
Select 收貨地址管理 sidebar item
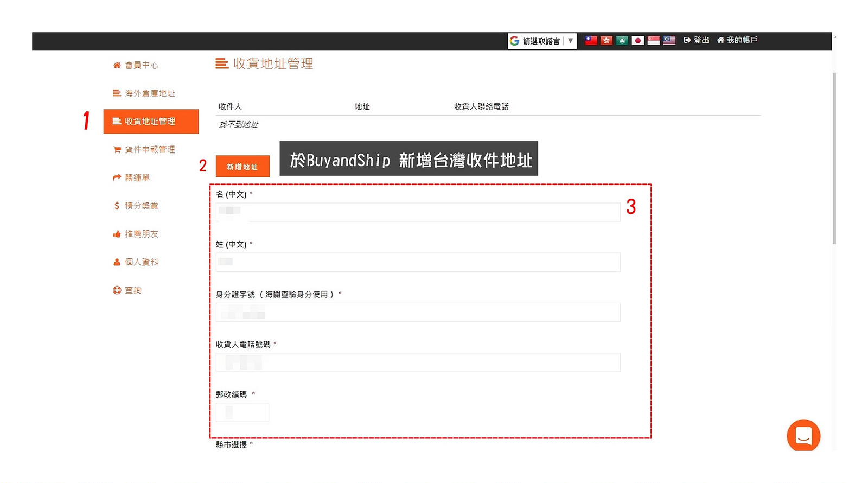pyautogui.click(x=151, y=122)
